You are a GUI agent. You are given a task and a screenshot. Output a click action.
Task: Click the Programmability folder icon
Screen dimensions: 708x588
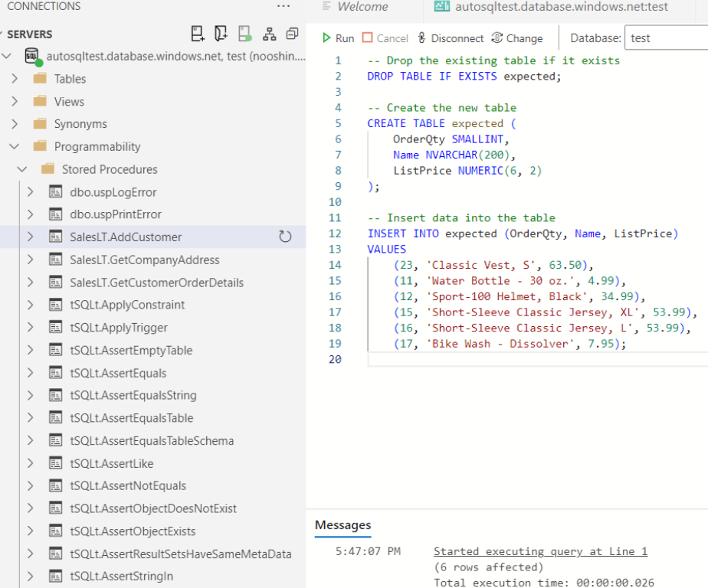[x=40, y=146]
